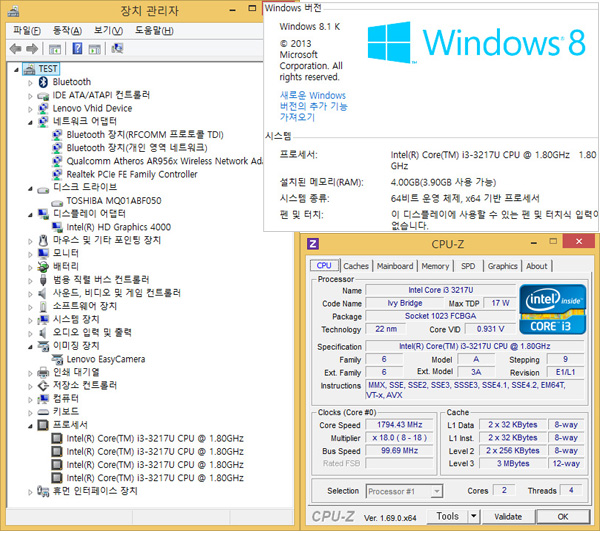600x533 pixels.
Task: Click the Level 3 cache 3 MBytes value
Action: pyautogui.click(x=513, y=464)
